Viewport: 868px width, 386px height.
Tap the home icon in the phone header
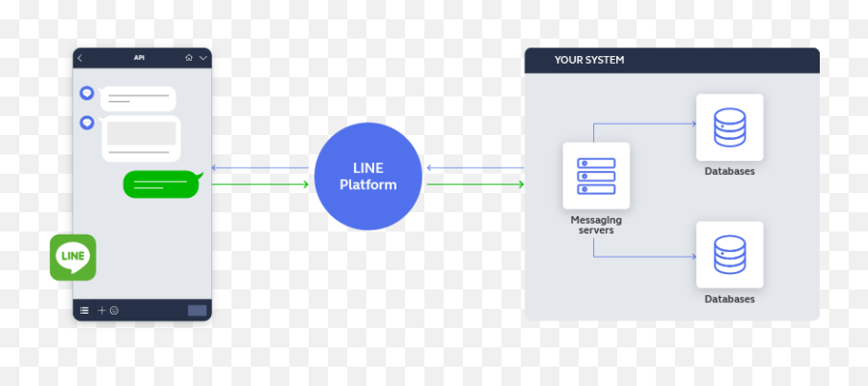(x=189, y=58)
